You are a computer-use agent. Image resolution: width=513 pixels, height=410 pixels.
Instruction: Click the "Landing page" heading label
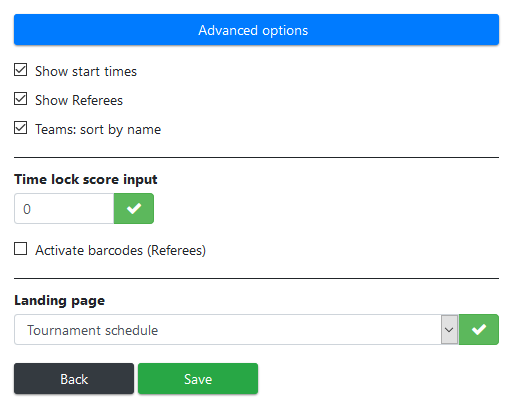pos(60,300)
